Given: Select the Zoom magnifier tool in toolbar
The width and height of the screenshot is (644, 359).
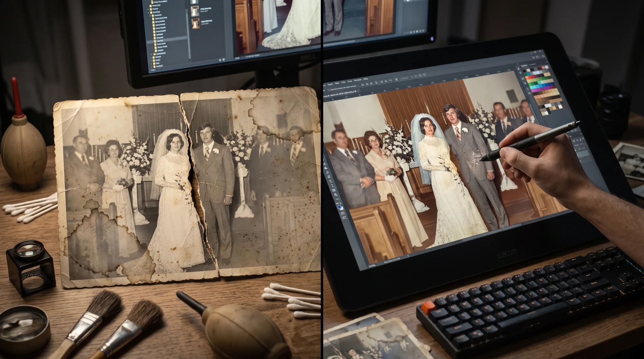Looking at the screenshot, I should click(336, 195).
